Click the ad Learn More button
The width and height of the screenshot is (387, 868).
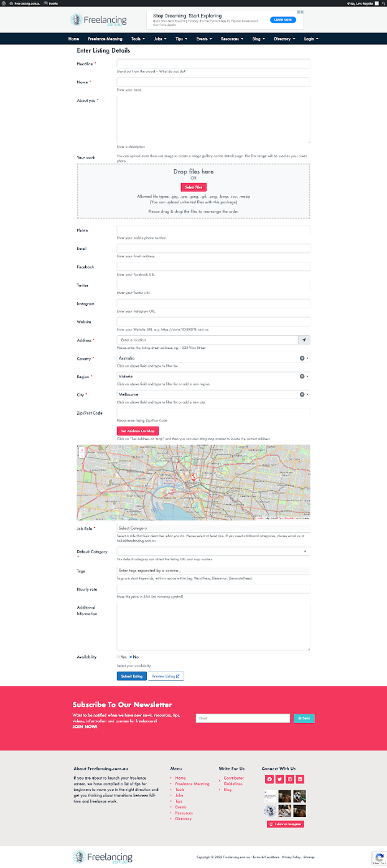[283, 20]
